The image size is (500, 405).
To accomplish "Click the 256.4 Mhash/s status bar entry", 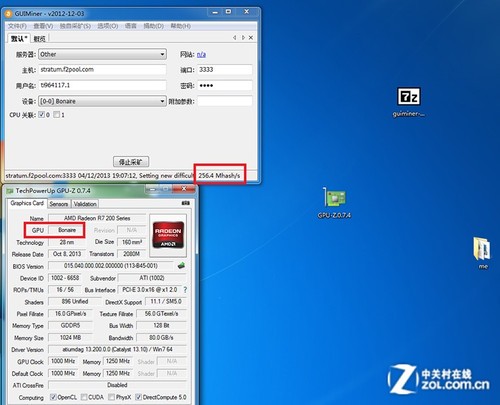I will coord(219,175).
